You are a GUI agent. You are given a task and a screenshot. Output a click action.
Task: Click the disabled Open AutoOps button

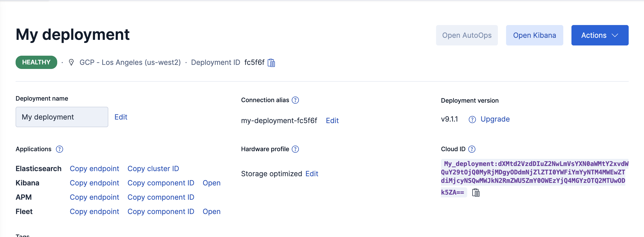467,35
